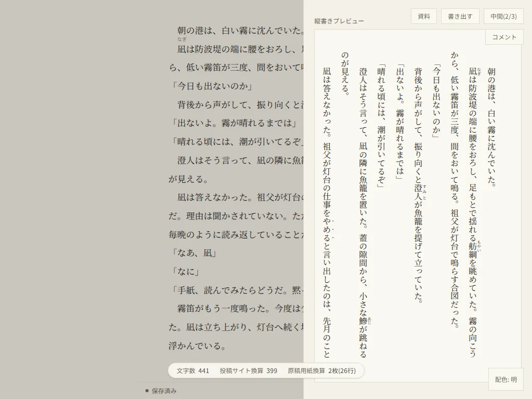Cycle the 中間(2/3) width button

(x=503, y=16)
